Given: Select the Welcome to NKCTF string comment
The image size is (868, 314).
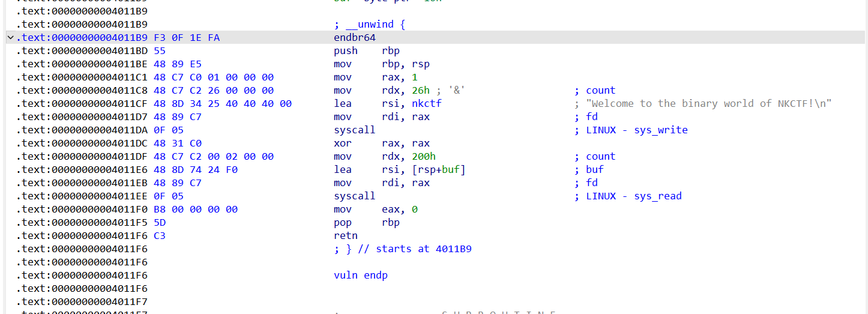Looking at the screenshot, I should tap(708, 103).
